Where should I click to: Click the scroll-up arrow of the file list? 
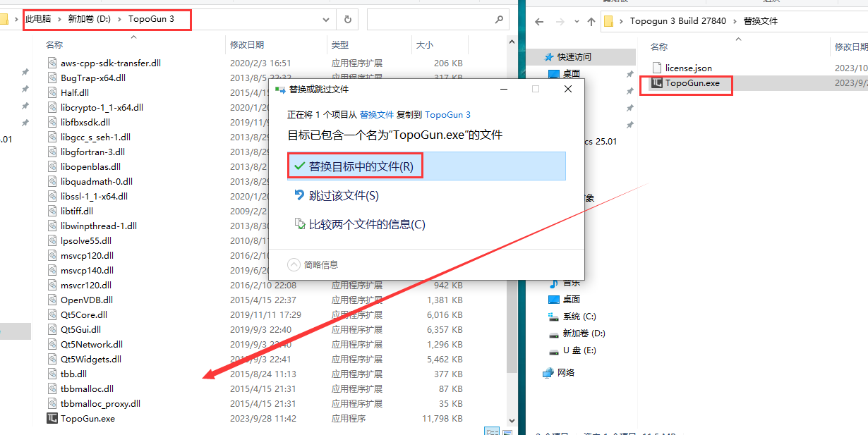pos(512,42)
